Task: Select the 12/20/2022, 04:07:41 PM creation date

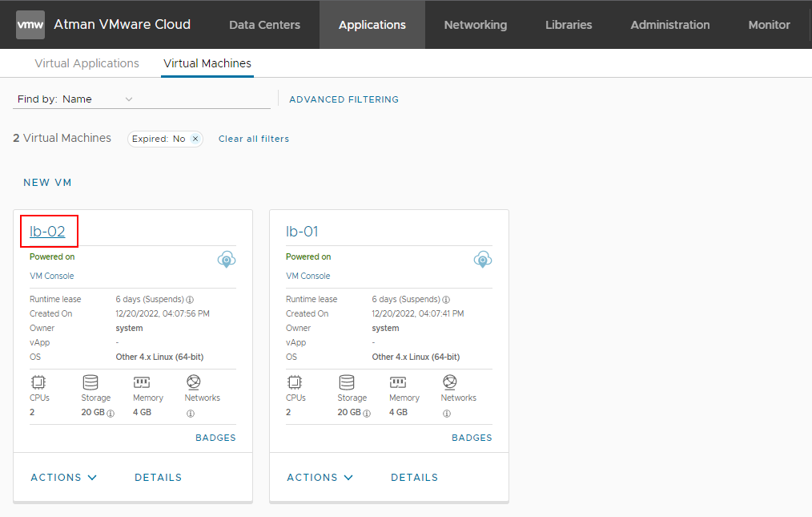Action: click(x=418, y=313)
